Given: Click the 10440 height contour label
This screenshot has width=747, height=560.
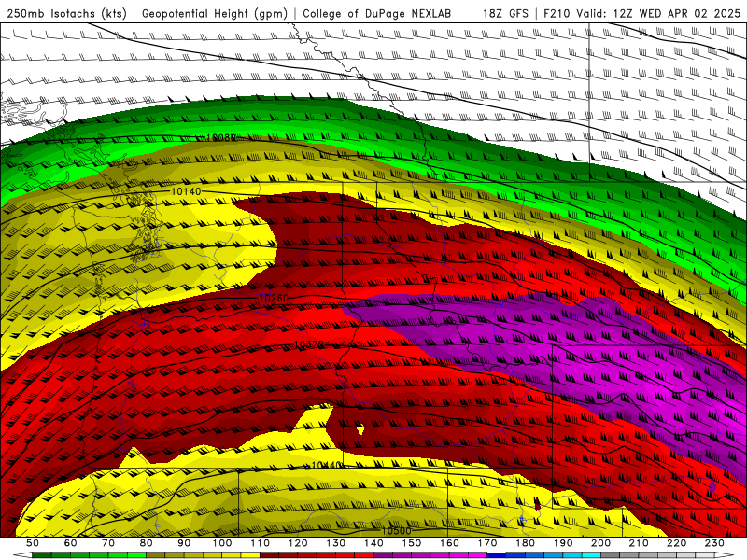Looking at the screenshot, I should [328, 465].
